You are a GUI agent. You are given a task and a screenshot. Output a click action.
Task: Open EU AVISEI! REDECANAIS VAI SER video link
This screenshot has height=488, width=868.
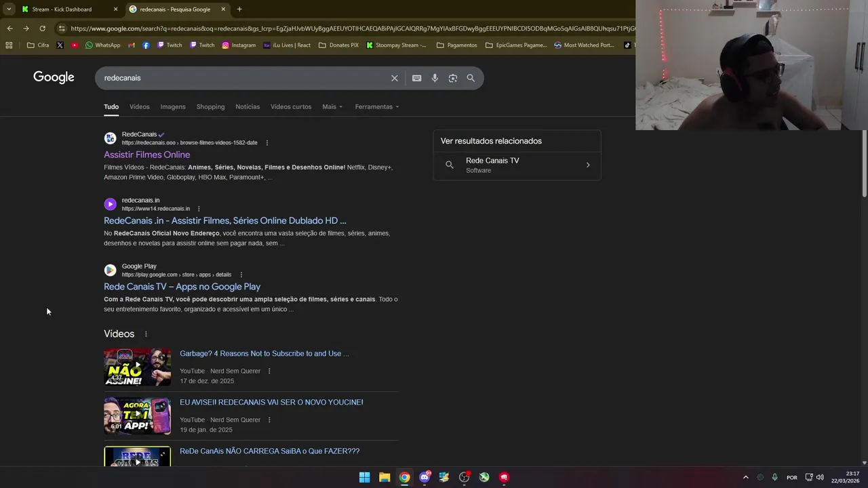coord(271,403)
